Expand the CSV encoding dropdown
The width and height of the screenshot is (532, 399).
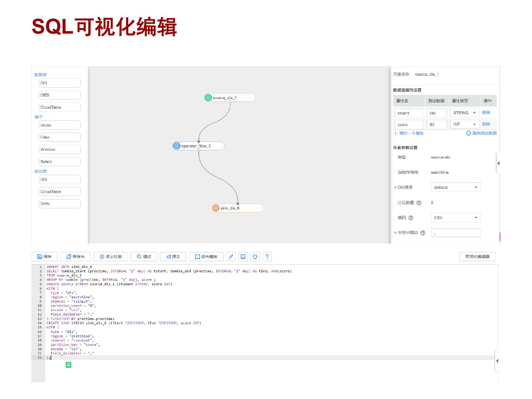(455, 218)
